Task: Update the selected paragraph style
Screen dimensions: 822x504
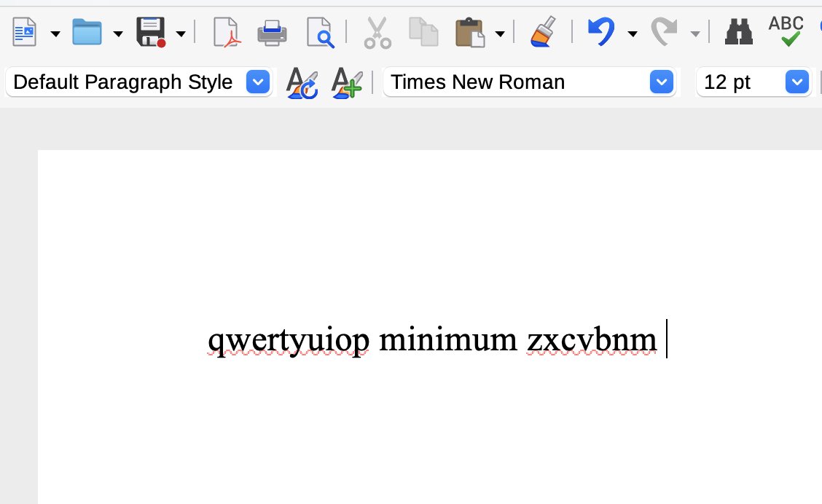Action: [x=301, y=82]
